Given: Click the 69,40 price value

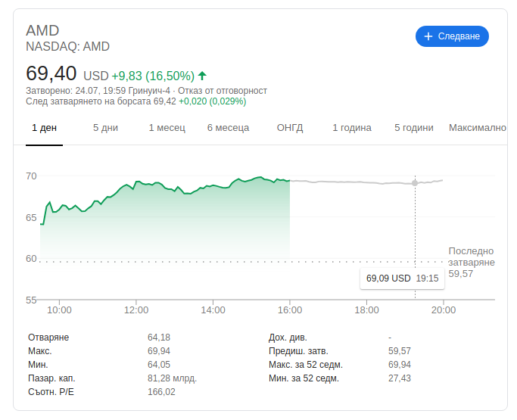Looking at the screenshot, I should tap(51, 73).
